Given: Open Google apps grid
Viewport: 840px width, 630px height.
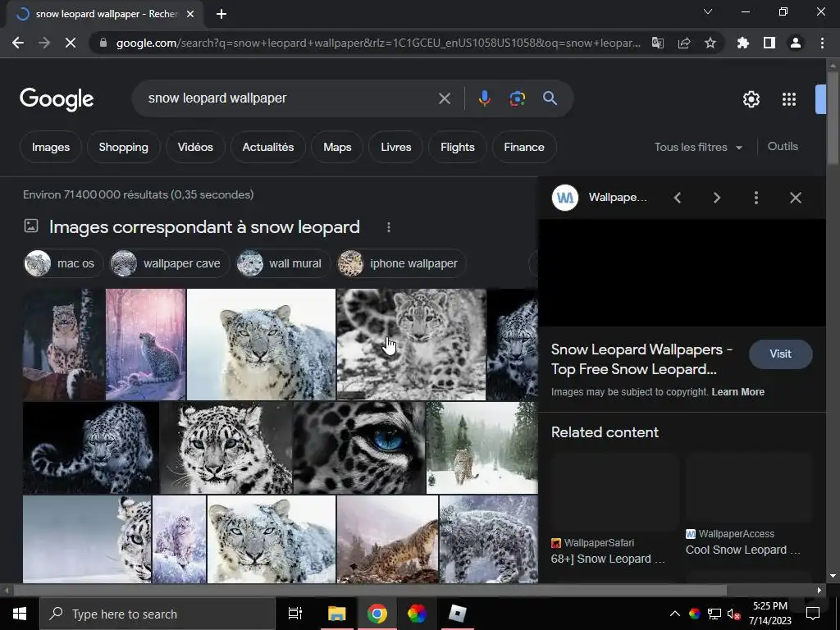Looking at the screenshot, I should [789, 99].
